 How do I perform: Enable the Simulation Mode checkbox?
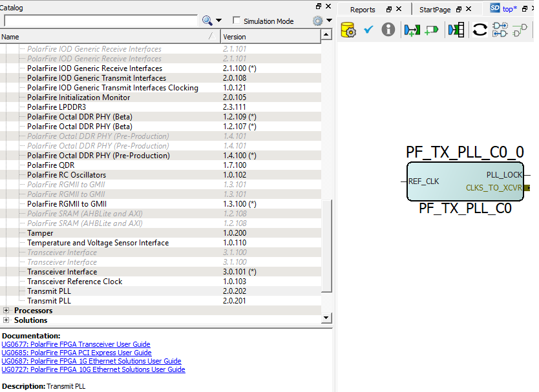tap(237, 21)
